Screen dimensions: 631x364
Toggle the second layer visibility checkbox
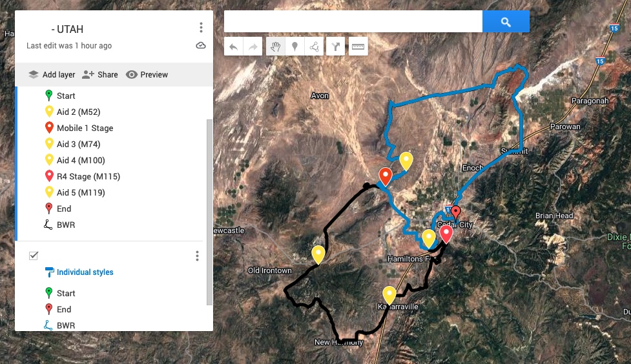[x=34, y=256]
